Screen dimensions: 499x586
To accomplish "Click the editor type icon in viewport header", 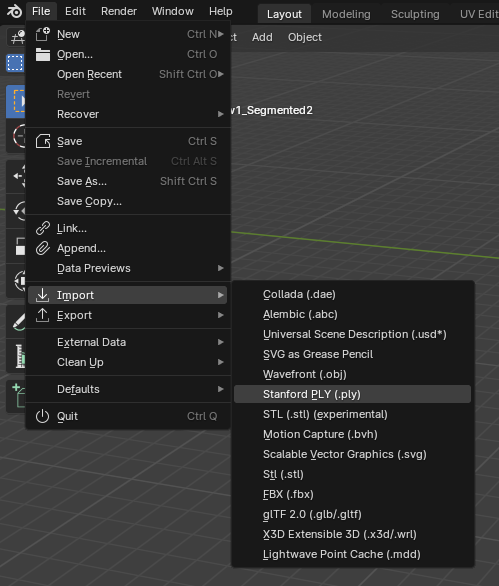I will point(16,37).
